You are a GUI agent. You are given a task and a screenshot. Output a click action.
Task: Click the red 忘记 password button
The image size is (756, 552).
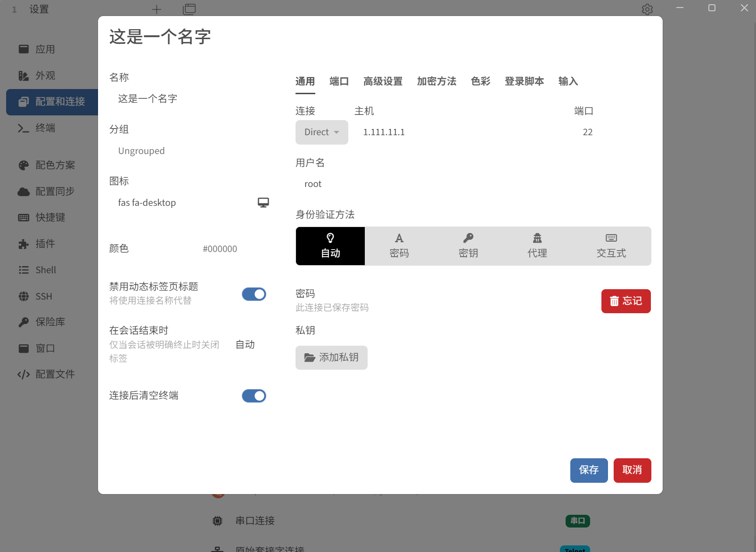click(x=626, y=301)
